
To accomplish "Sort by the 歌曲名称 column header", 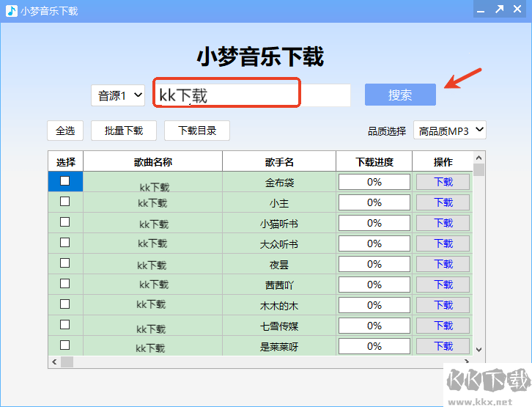I will [153, 161].
